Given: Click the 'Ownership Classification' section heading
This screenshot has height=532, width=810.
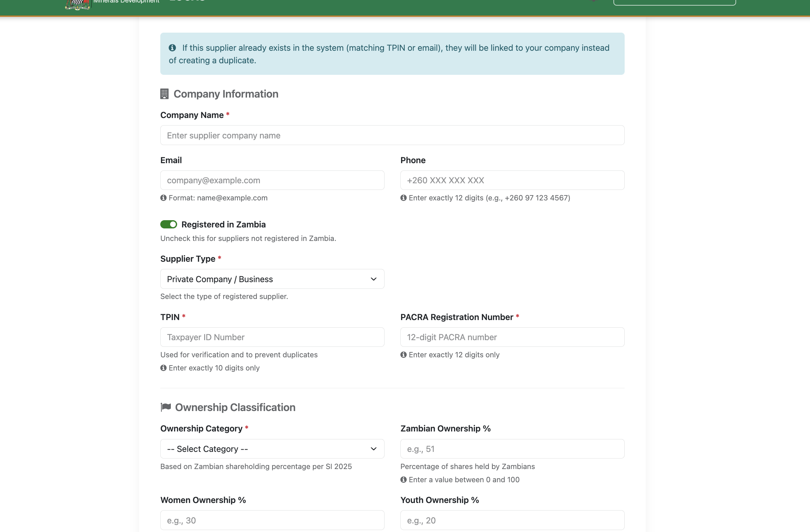Looking at the screenshot, I should [x=235, y=407].
